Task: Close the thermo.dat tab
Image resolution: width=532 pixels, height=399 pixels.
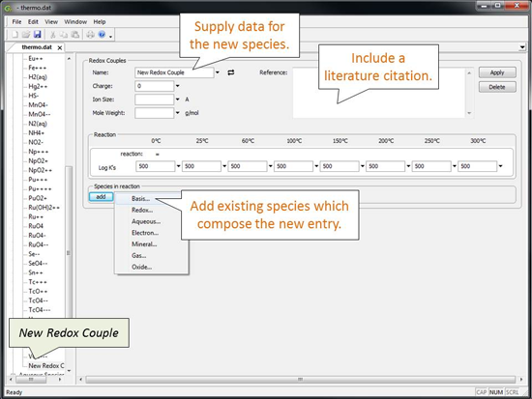Action: [x=60, y=47]
